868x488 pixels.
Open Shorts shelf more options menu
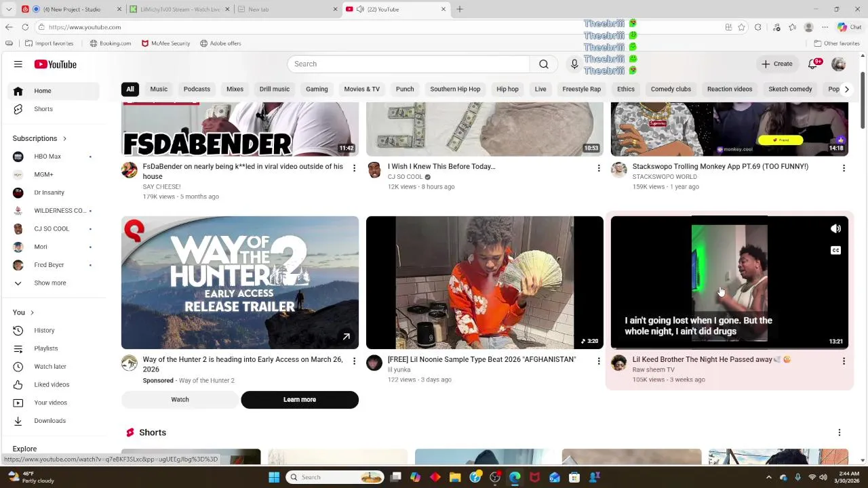point(840,432)
